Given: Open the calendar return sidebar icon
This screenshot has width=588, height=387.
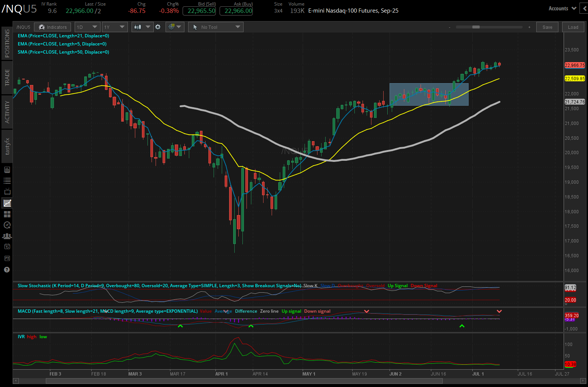Looking at the screenshot, I should click(7, 247).
